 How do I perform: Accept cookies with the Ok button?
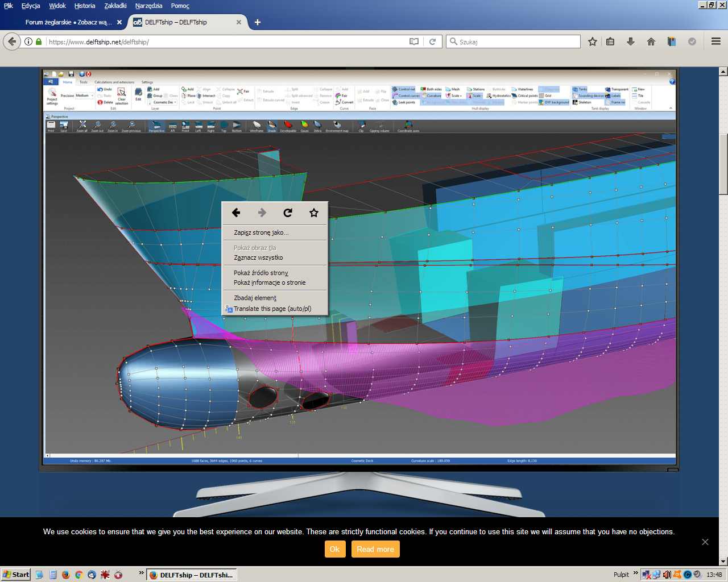coord(334,549)
